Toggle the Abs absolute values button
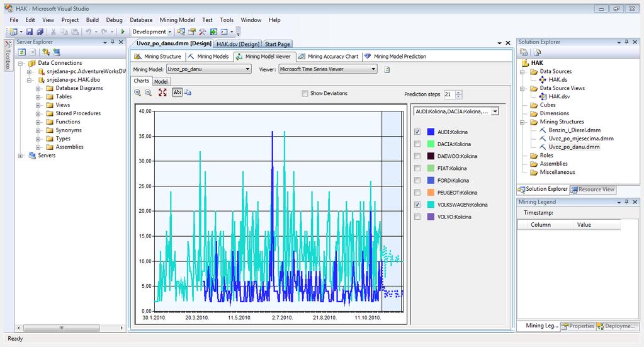The height and width of the screenshot is (347, 644). 178,93
